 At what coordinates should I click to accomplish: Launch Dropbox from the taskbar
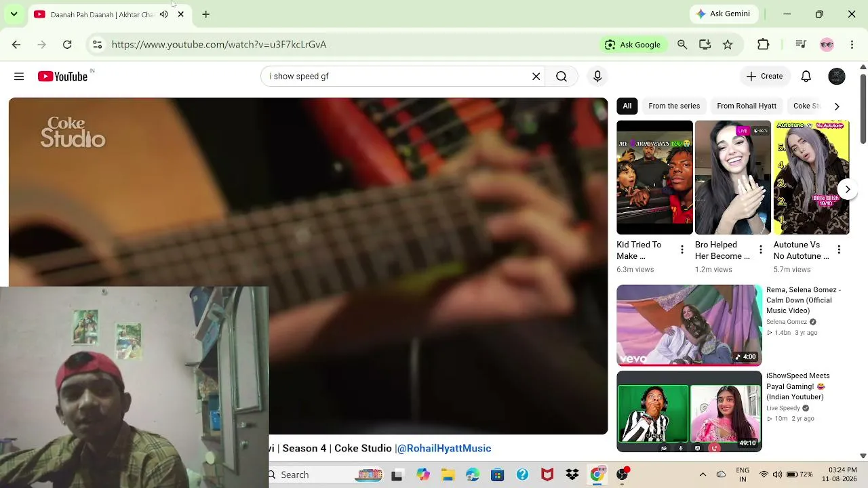coord(572,474)
